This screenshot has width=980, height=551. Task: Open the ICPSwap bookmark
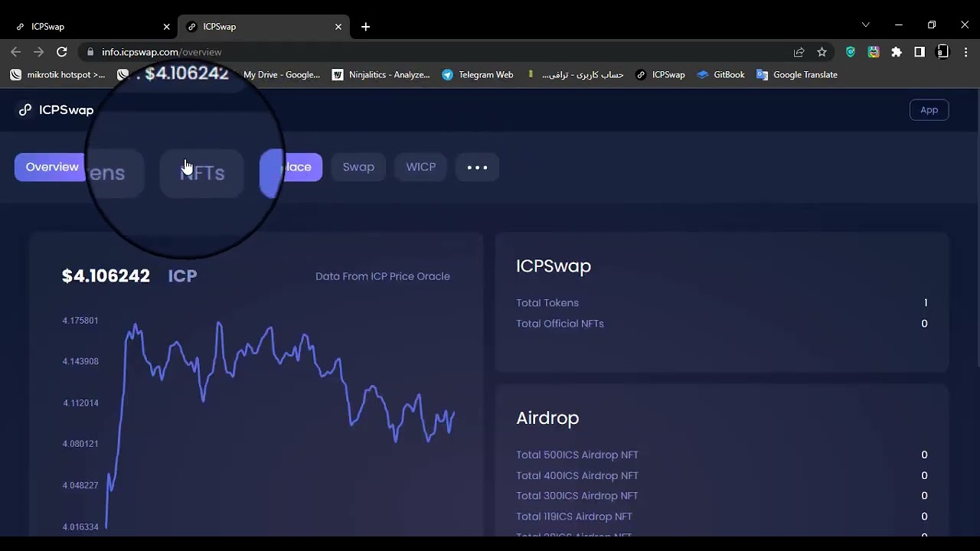(660, 75)
